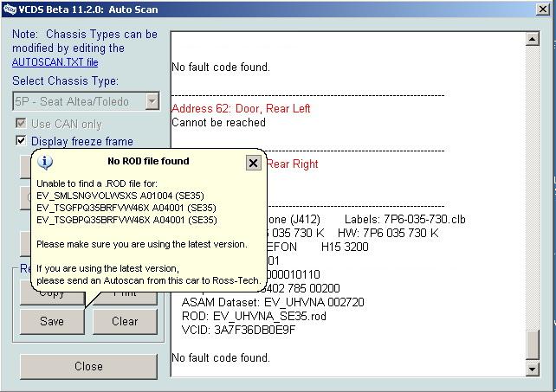Click the 5P - Seat Altea/Toledo combo box

(78, 102)
